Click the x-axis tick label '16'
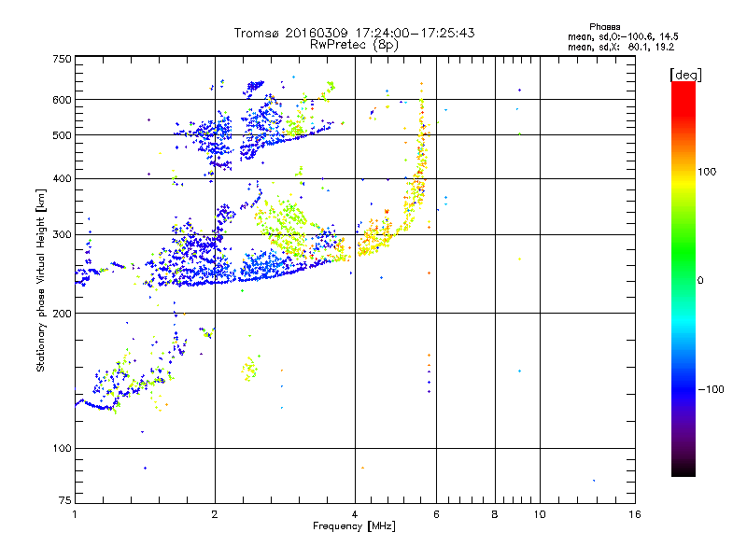Screen dimensions: 747x560 (x=635, y=514)
